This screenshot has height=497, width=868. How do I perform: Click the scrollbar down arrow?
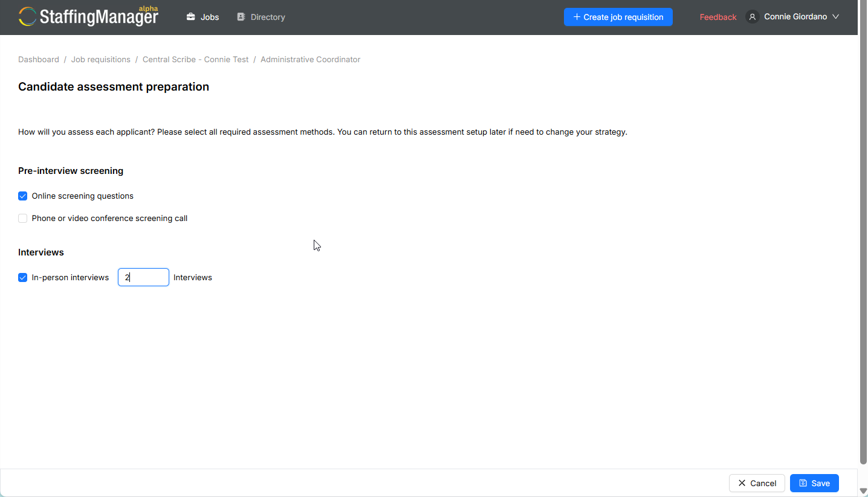click(x=863, y=491)
